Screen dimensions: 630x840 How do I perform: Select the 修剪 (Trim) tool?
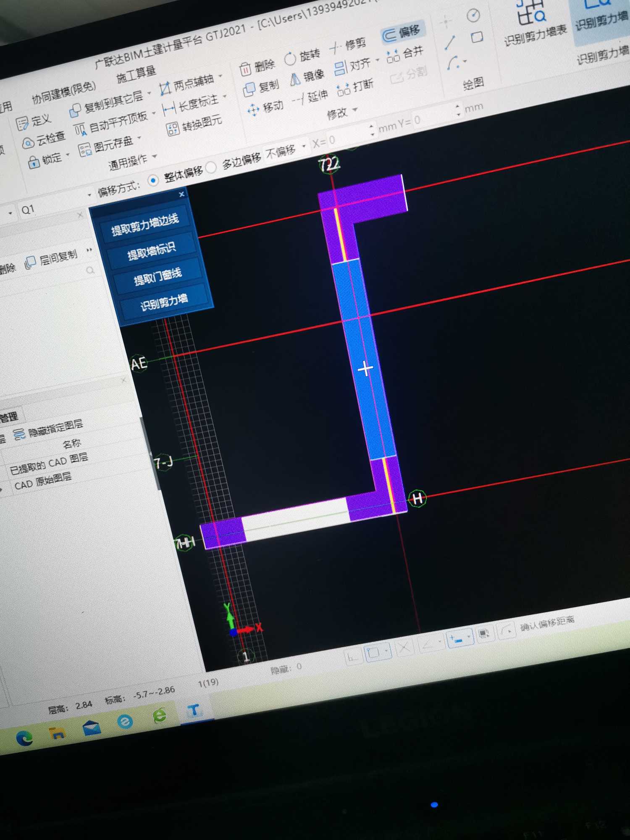click(348, 46)
